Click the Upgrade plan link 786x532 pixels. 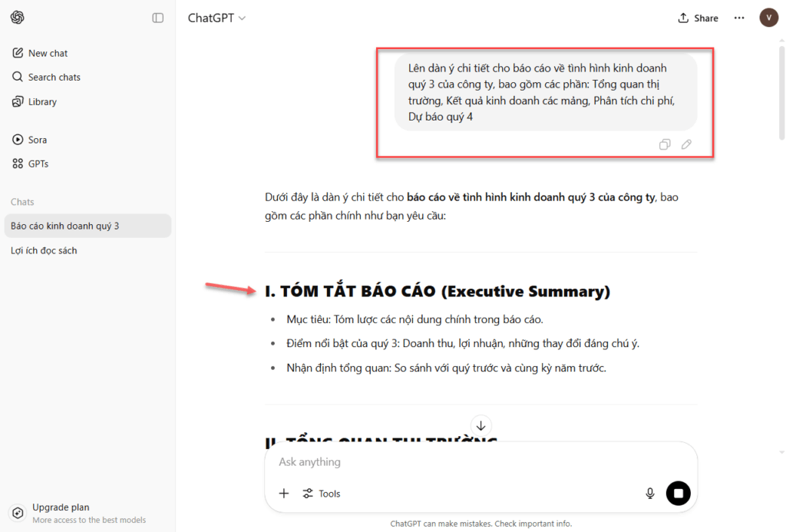61,507
